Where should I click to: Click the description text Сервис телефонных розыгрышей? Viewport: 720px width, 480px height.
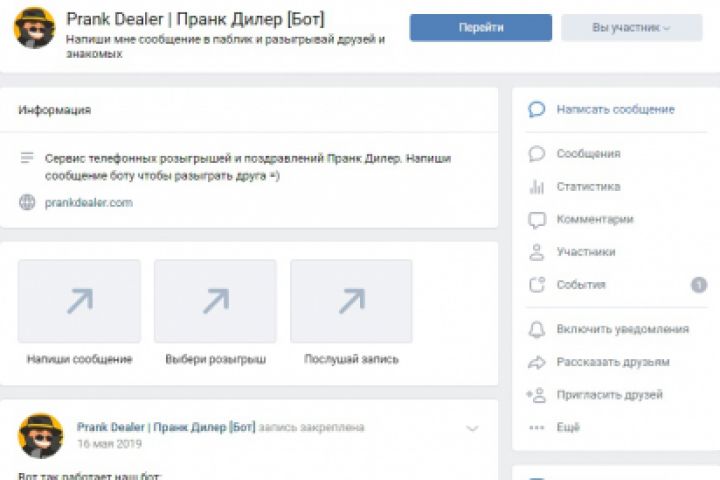point(248,167)
